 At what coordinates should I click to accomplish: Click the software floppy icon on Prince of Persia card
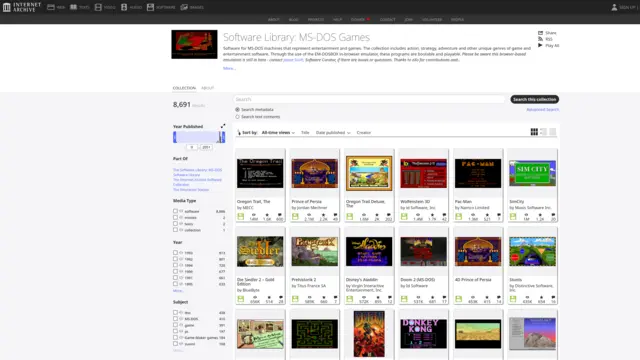[x=295, y=217]
